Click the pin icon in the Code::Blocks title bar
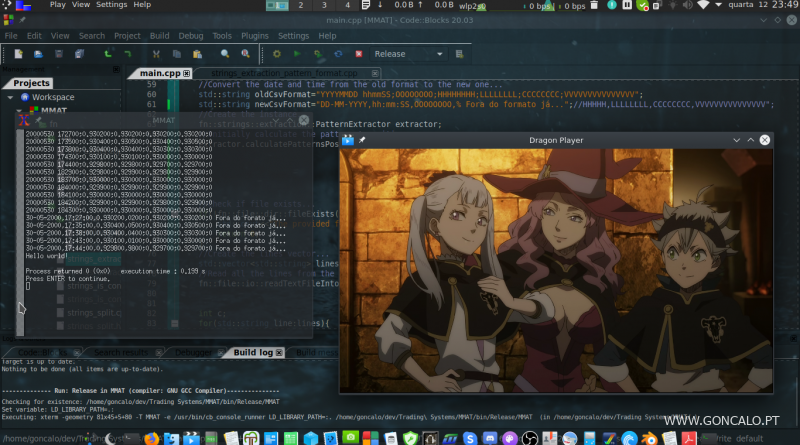This screenshot has width=800, height=445. (x=22, y=20)
